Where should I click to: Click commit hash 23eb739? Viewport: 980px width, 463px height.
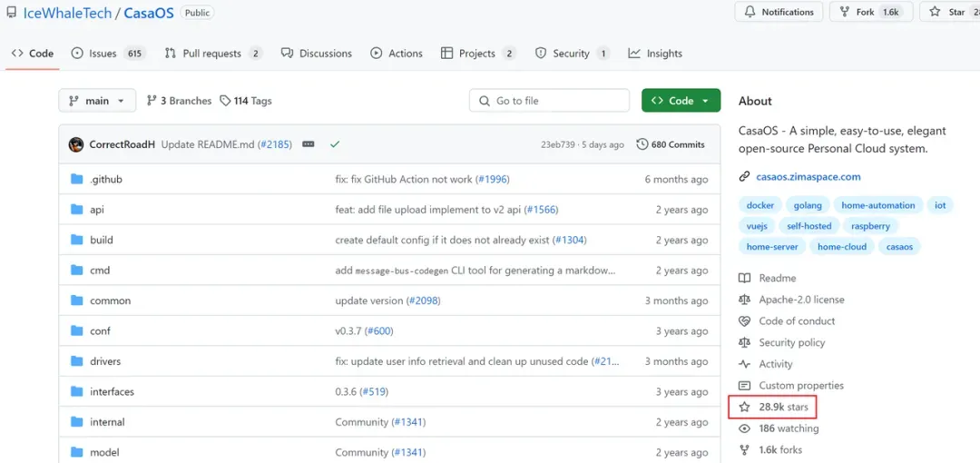coord(558,144)
